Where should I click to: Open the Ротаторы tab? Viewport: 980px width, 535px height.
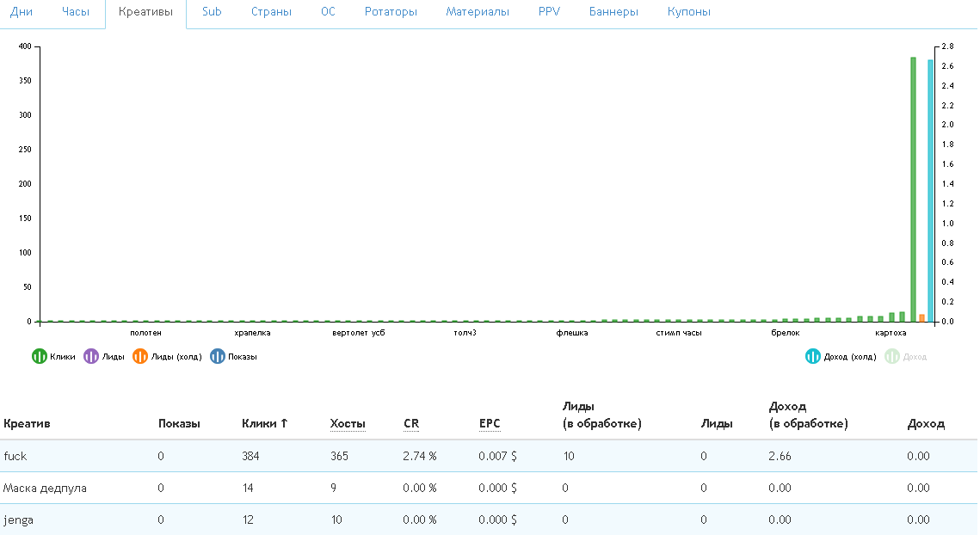point(391,12)
